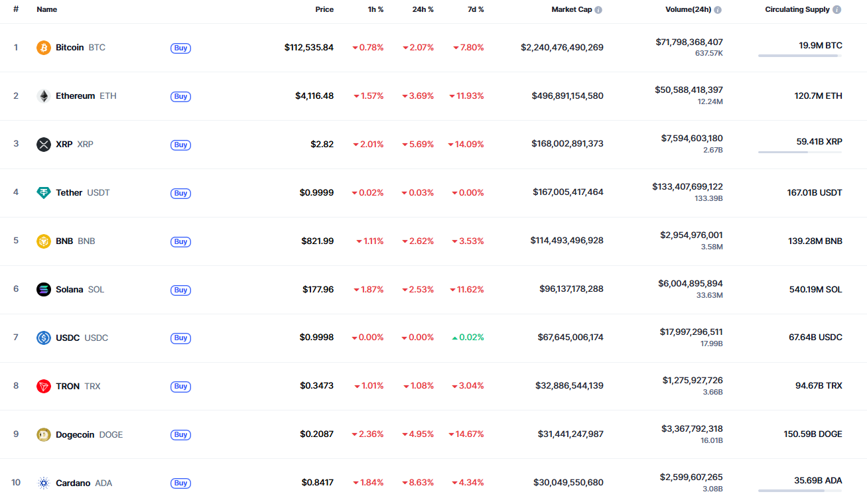
Task: Click Bitcoin circulating supply progress bar
Action: (x=799, y=56)
